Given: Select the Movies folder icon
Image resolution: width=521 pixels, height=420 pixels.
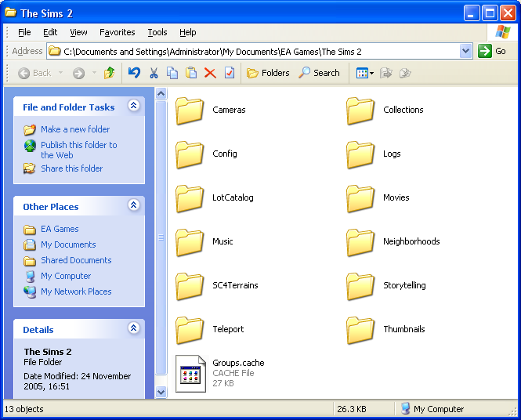Looking at the screenshot, I should click(360, 198).
